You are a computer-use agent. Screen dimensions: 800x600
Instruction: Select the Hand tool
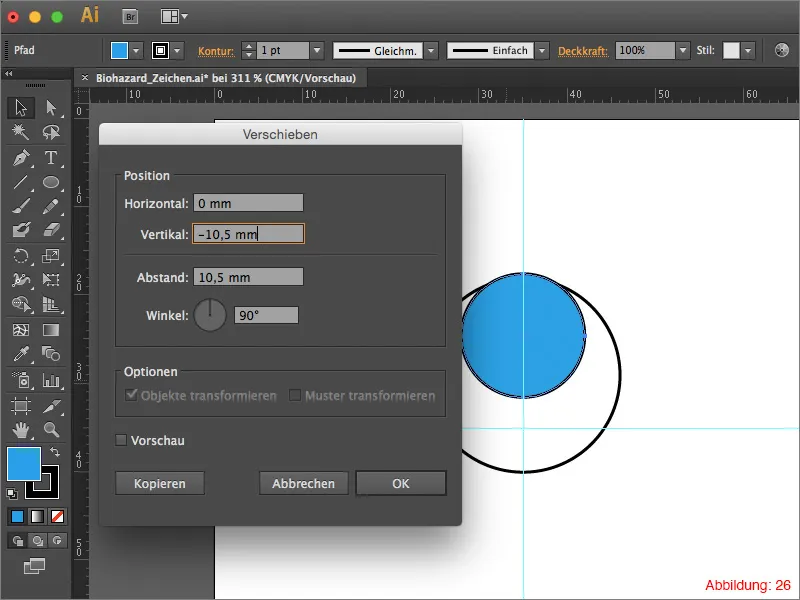tap(21, 430)
